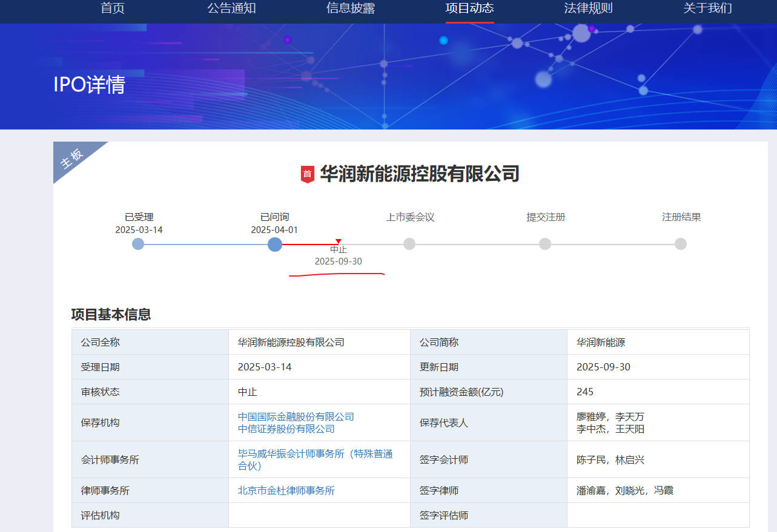Click the 主板 corner ribbon label
The height and width of the screenshot is (532, 777).
(73, 157)
